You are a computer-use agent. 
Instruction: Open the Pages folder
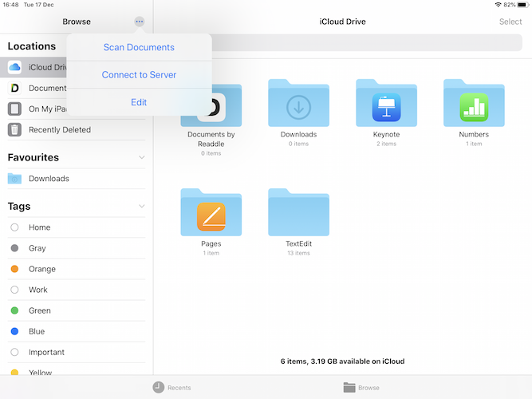(x=211, y=212)
